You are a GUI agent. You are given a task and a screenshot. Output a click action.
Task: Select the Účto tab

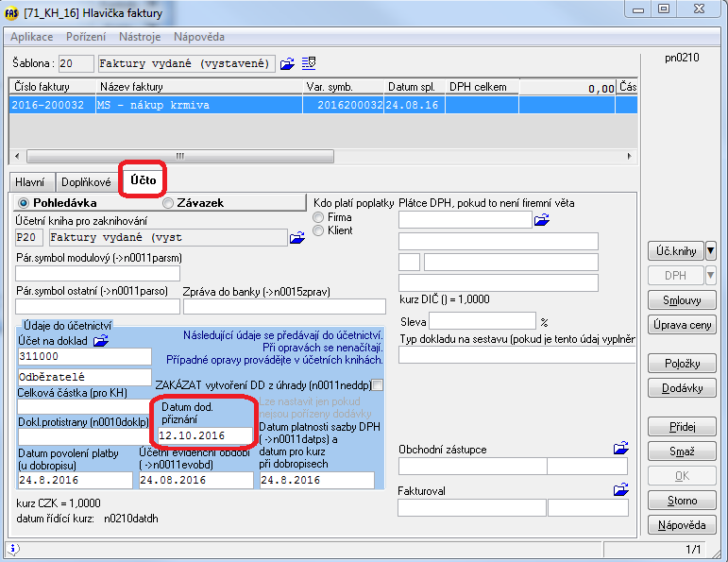[143, 180]
